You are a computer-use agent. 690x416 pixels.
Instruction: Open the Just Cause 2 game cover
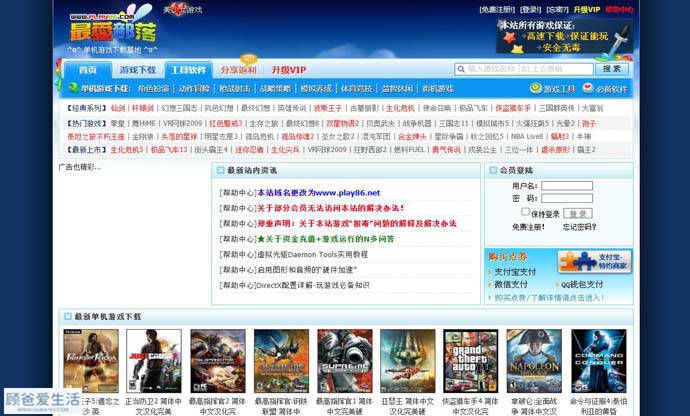coord(154,361)
